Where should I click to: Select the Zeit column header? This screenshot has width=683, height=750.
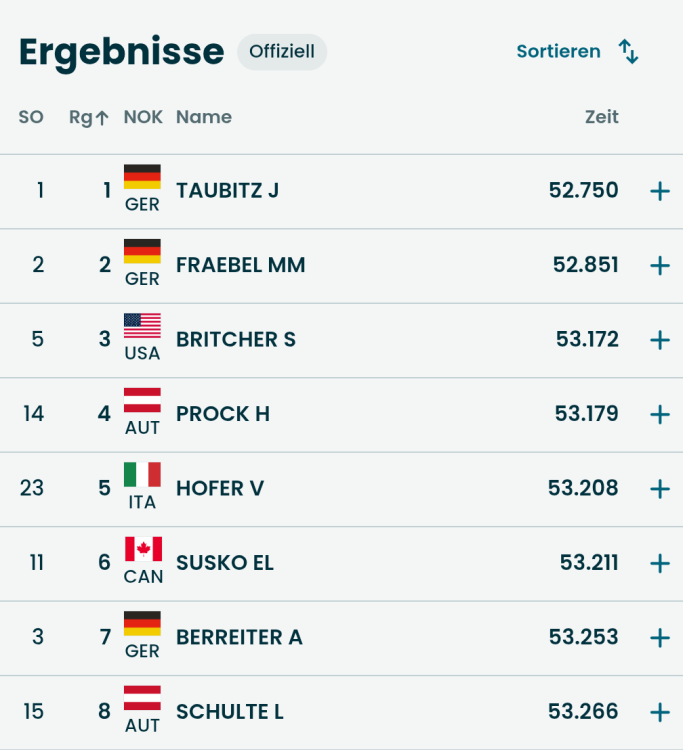(x=601, y=117)
